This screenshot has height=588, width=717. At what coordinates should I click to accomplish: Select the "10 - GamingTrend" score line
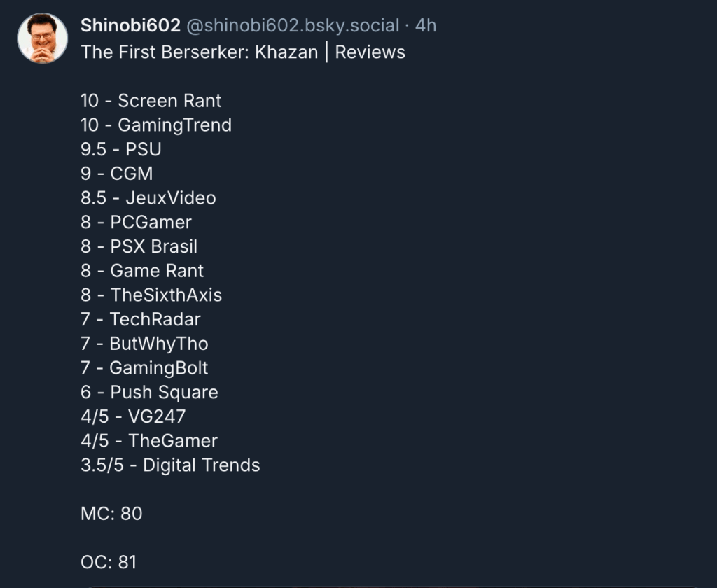click(x=155, y=125)
